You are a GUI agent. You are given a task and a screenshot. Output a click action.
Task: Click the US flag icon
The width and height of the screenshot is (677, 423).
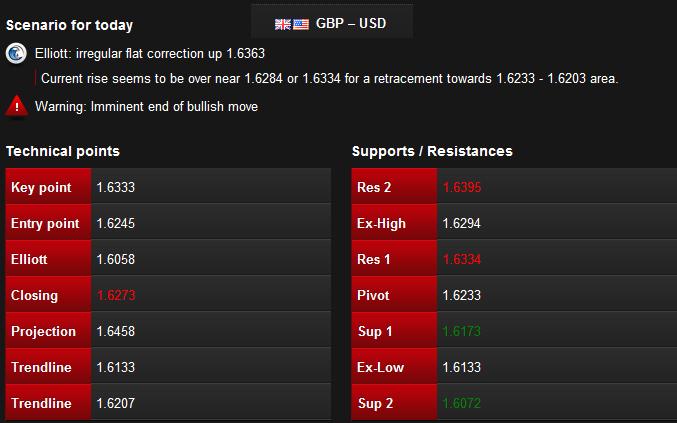point(301,24)
